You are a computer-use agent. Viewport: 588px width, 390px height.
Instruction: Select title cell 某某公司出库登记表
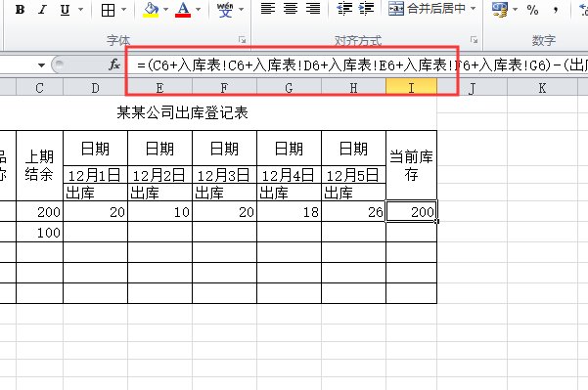(182, 112)
